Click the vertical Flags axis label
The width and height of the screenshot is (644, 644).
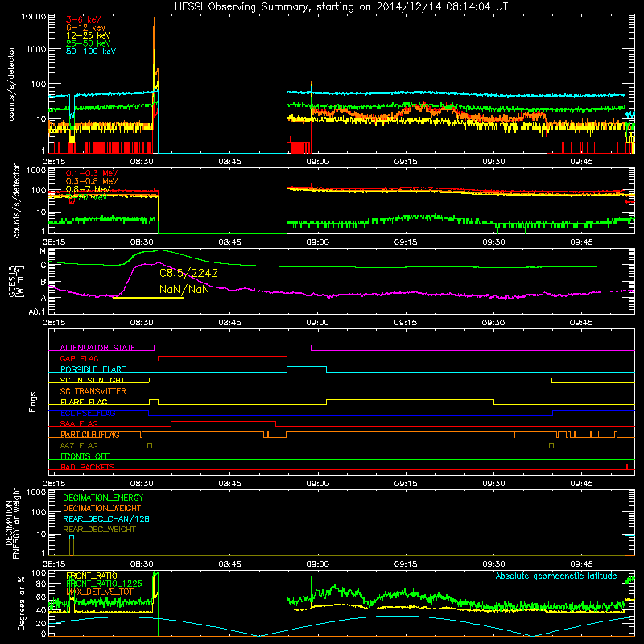click(32, 402)
